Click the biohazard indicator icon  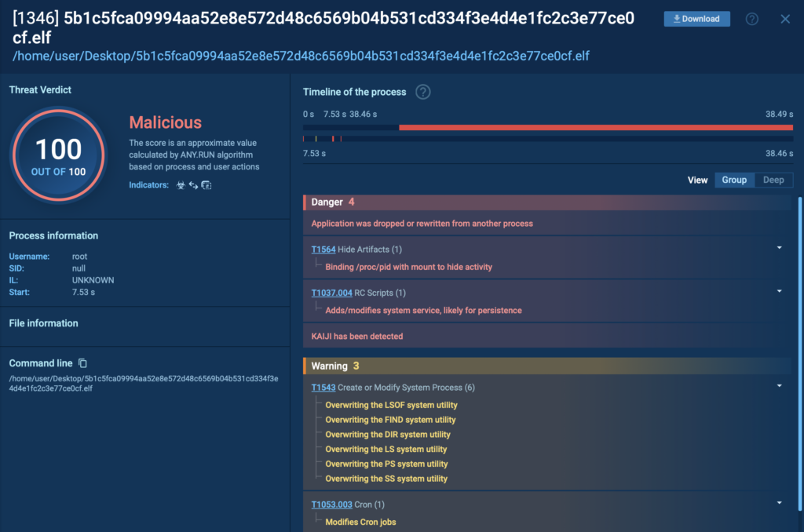tap(181, 186)
